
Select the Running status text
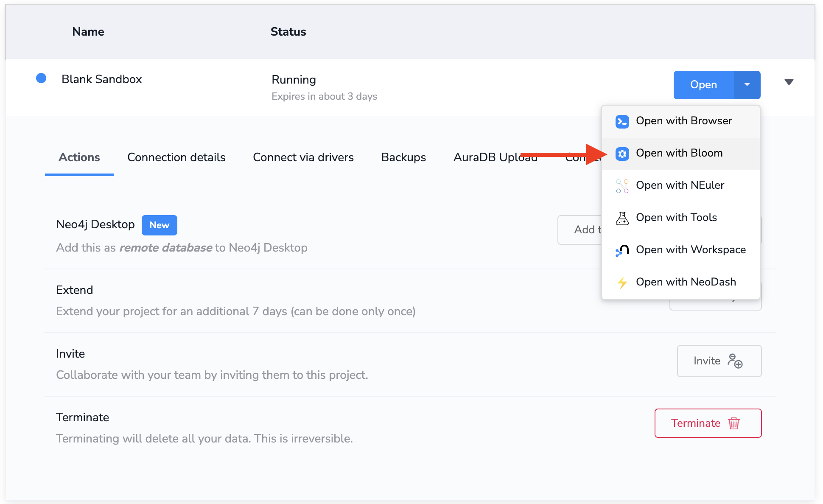pos(294,79)
